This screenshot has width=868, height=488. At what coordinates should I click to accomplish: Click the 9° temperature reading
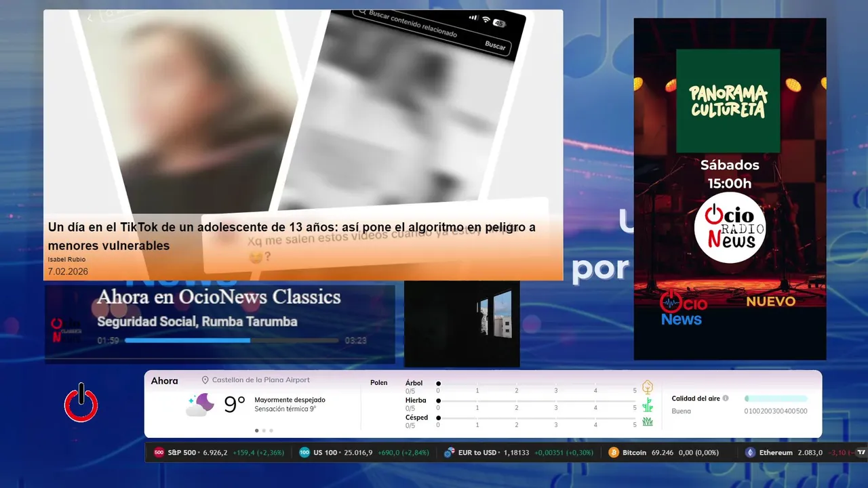234,405
